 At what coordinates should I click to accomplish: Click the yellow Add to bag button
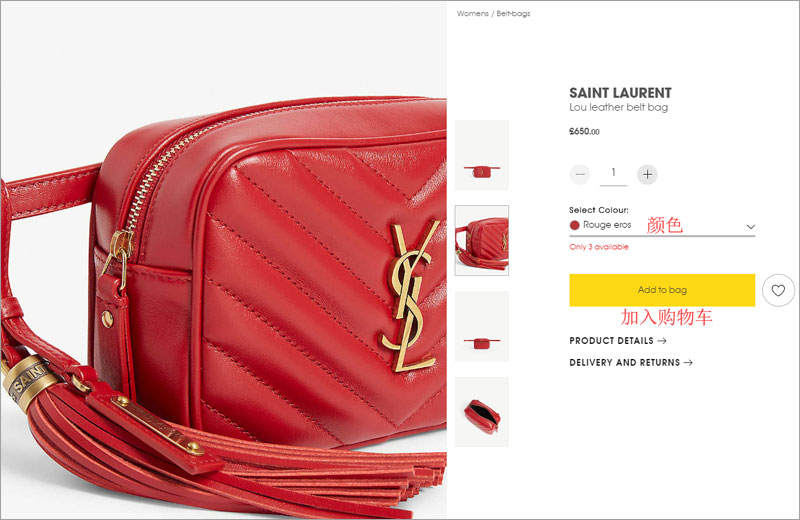tap(662, 290)
